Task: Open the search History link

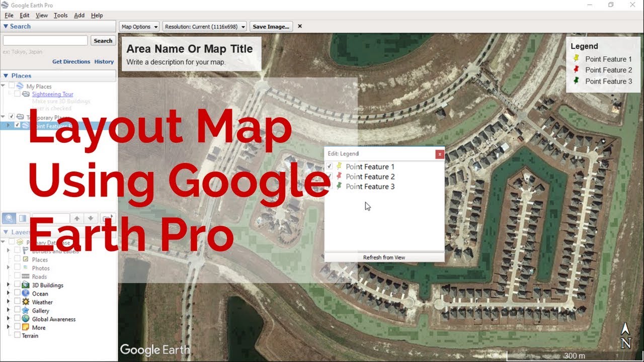Action: point(104,61)
